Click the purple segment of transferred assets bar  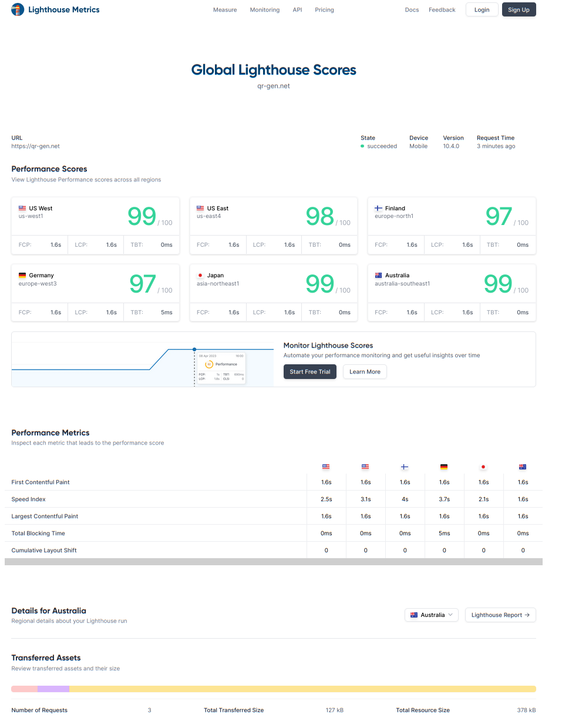(53, 689)
